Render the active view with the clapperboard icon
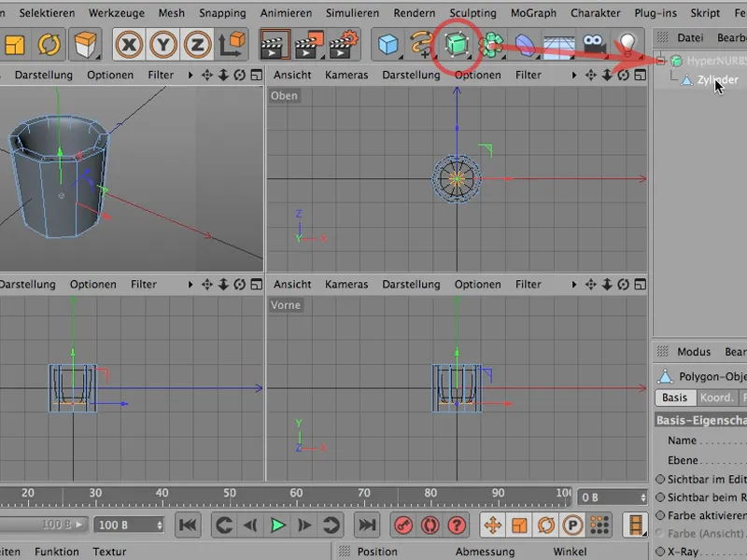747x560 pixels. coord(275,44)
